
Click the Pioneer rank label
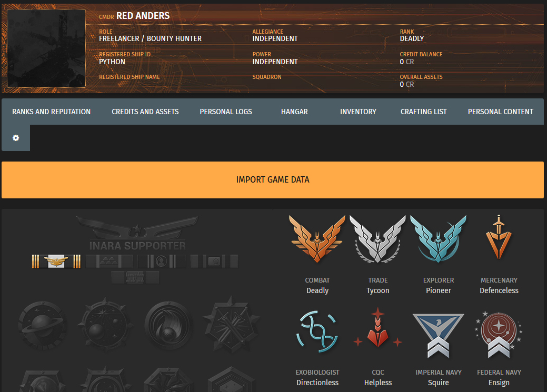coord(439,290)
